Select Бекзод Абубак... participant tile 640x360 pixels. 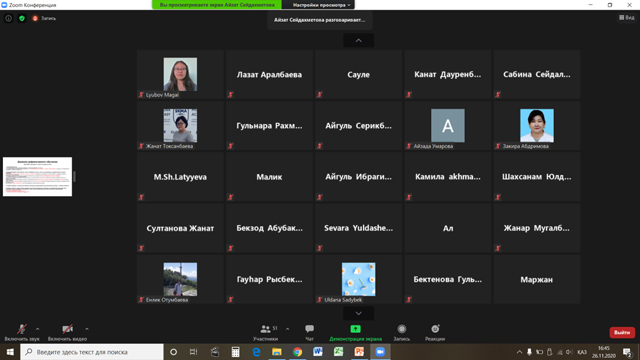[x=269, y=228]
